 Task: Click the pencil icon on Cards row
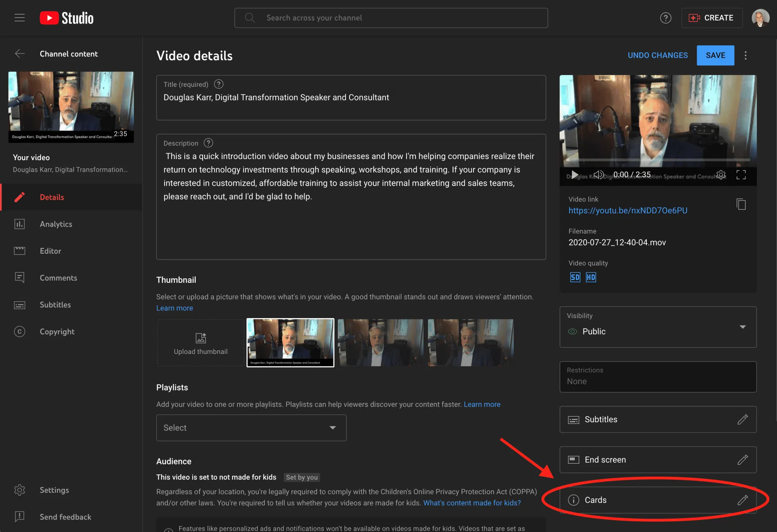[x=742, y=500]
